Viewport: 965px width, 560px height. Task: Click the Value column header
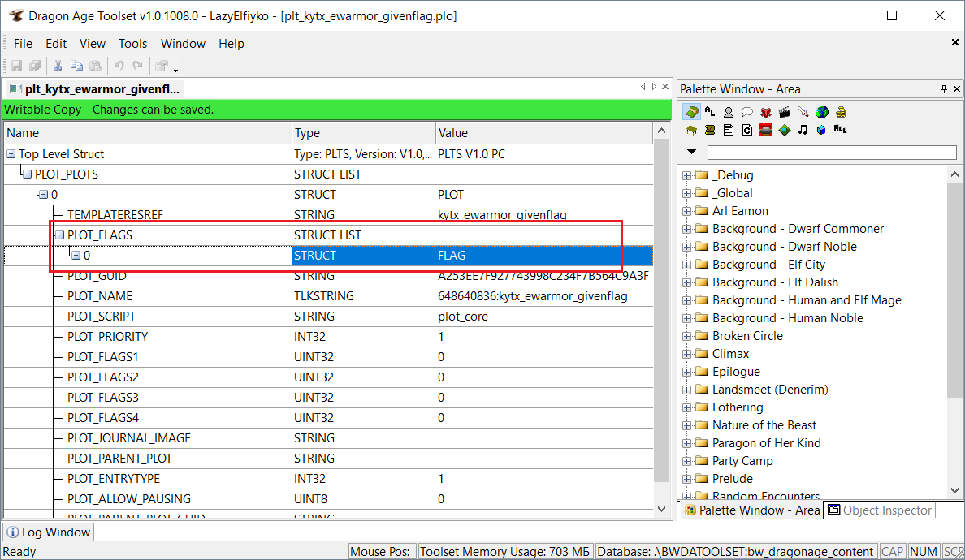point(543,133)
